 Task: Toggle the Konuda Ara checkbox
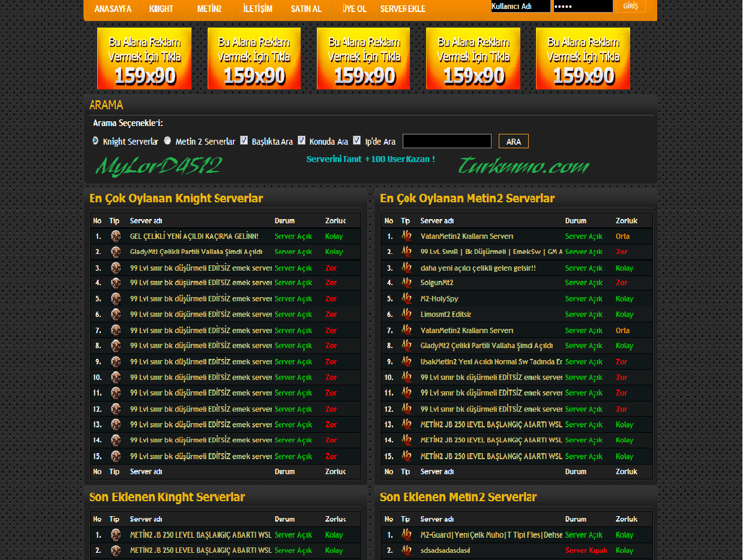(302, 140)
